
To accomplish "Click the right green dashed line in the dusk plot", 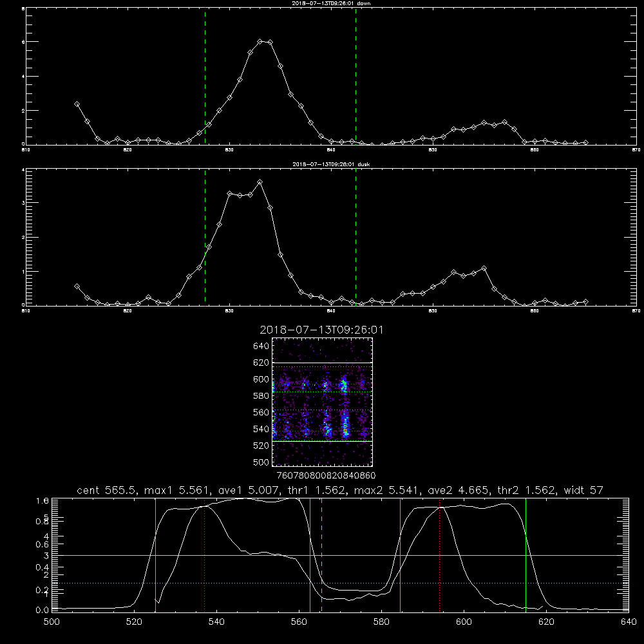I will click(355, 237).
